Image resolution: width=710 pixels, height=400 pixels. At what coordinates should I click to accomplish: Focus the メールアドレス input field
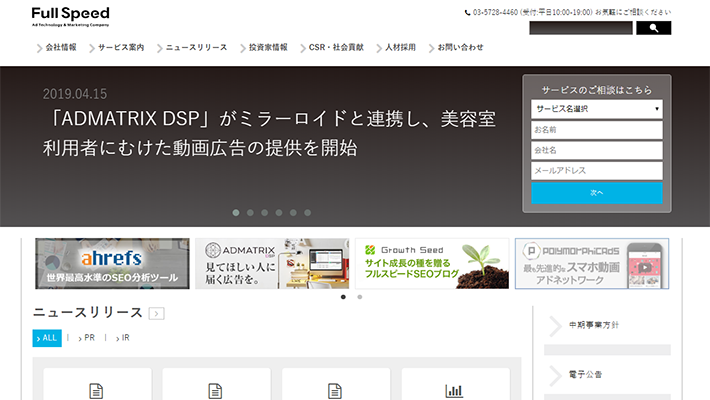pos(596,171)
